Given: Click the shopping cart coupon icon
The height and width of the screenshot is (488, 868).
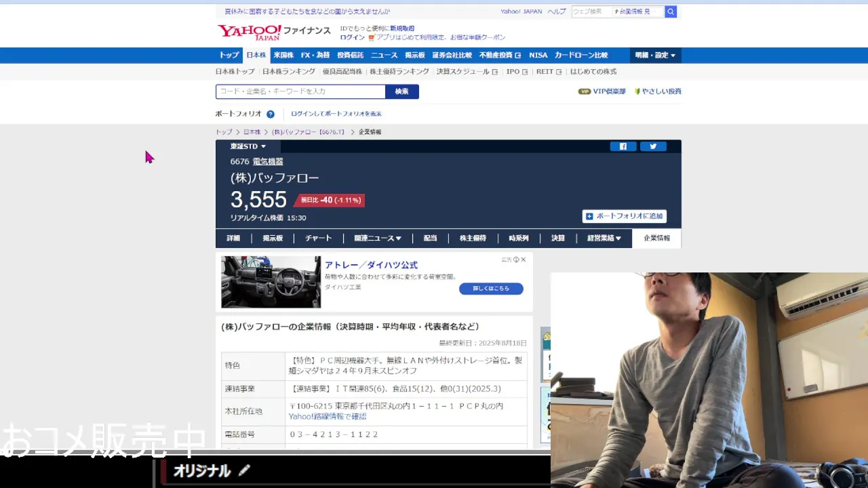Looking at the screenshot, I should tap(372, 38).
